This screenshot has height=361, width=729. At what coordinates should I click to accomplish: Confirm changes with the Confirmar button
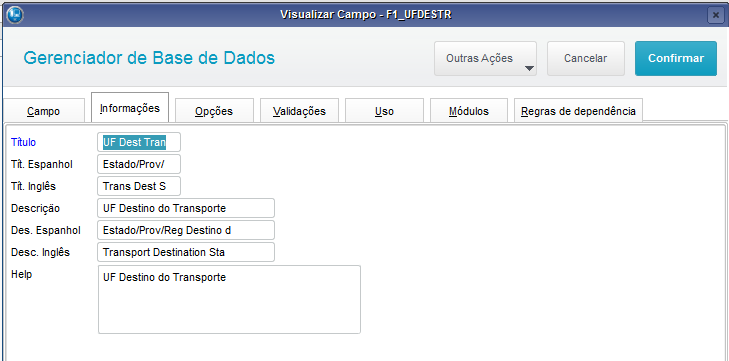tap(676, 59)
